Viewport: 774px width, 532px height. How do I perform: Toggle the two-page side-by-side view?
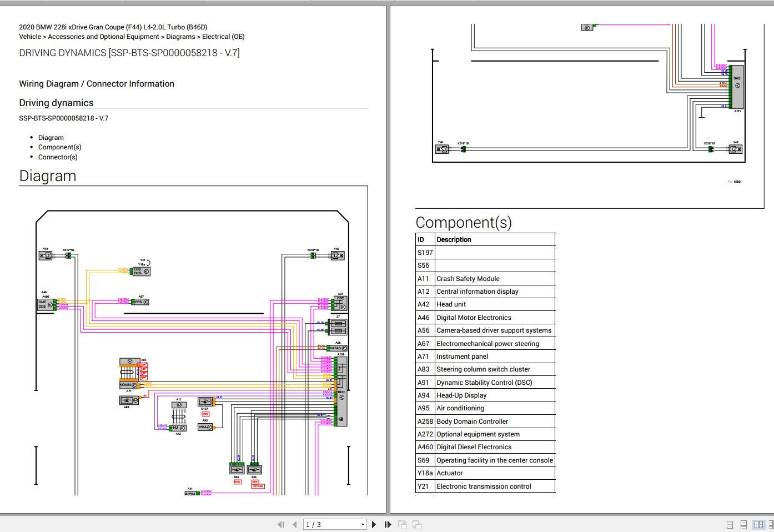pyautogui.click(x=758, y=524)
